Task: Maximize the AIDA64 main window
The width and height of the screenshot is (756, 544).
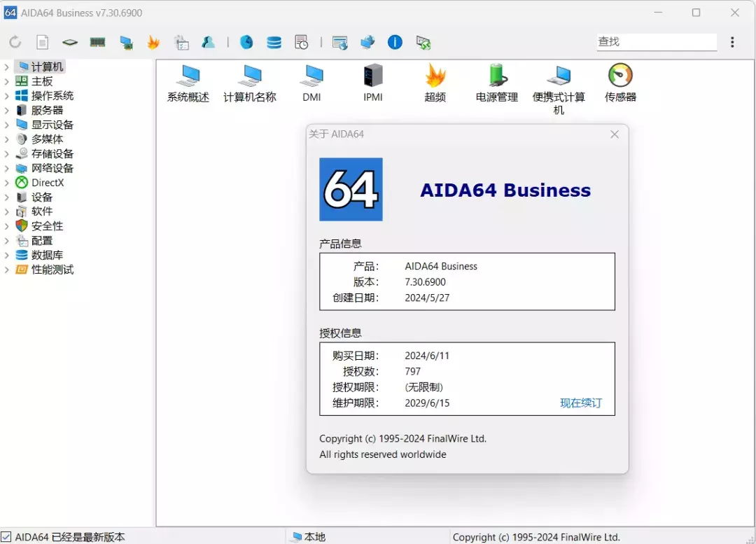Action: (x=696, y=13)
